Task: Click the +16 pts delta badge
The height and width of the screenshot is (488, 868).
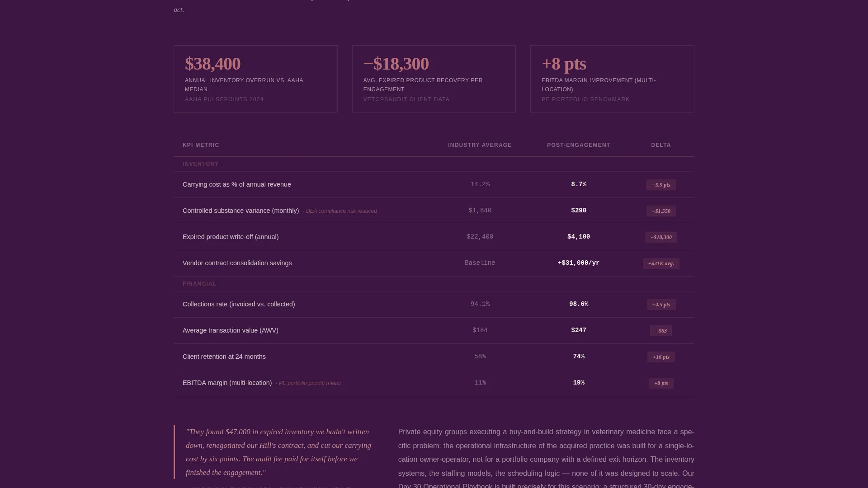Action: pos(661,357)
